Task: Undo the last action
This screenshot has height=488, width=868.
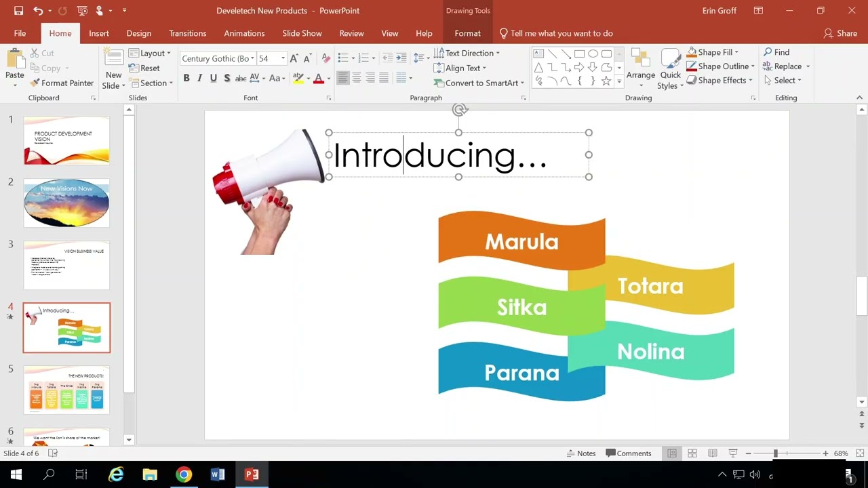Action: tap(39, 11)
